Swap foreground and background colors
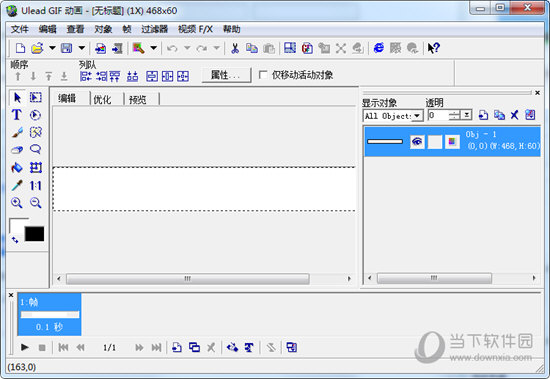The image size is (550, 379). pyautogui.click(x=15, y=240)
